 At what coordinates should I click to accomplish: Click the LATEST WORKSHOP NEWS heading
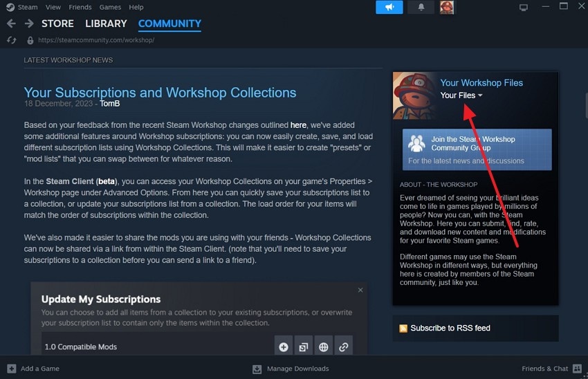point(68,60)
